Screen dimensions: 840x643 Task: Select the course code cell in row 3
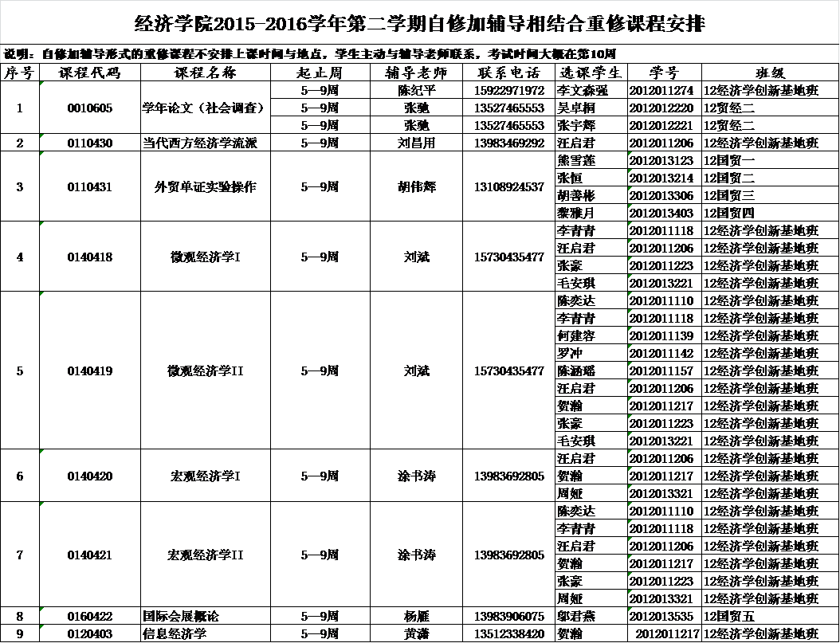pyautogui.click(x=88, y=187)
